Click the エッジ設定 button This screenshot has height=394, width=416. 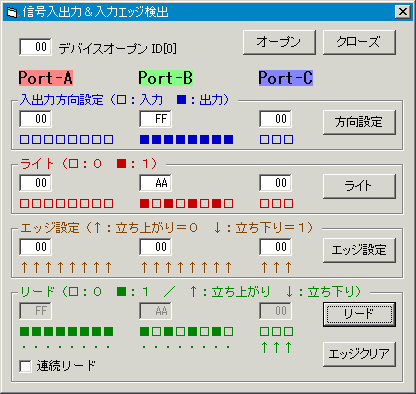click(359, 250)
